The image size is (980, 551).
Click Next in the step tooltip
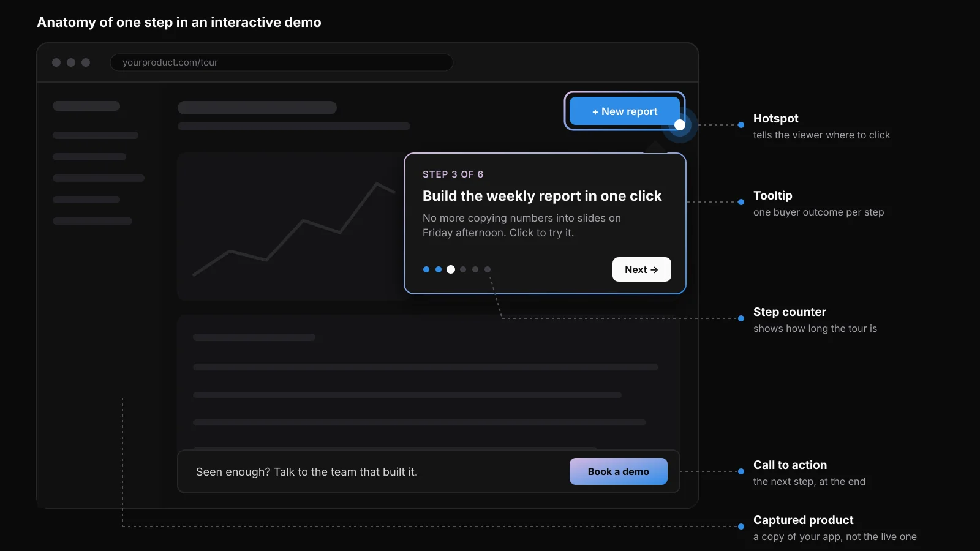pyautogui.click(x=641, y=269)
